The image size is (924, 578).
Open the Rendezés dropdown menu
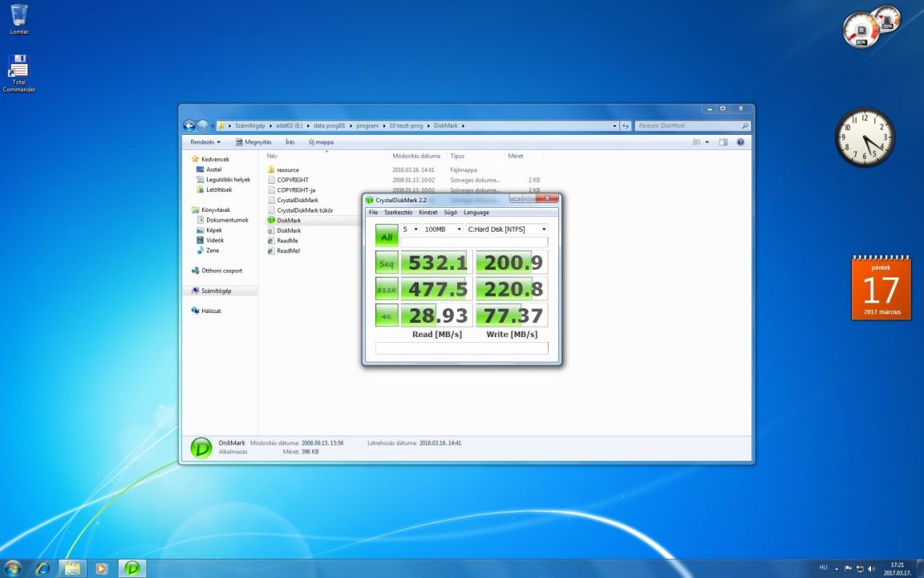coord(205,142)
